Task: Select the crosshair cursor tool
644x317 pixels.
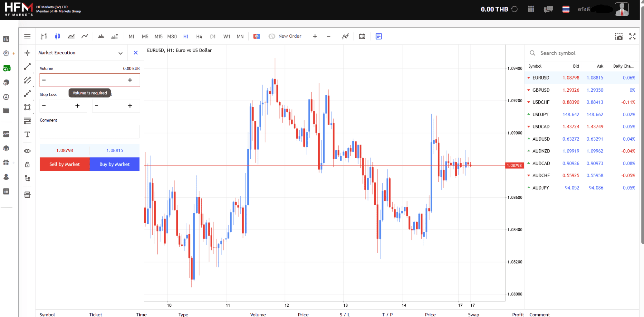Action: pos(27,53)
